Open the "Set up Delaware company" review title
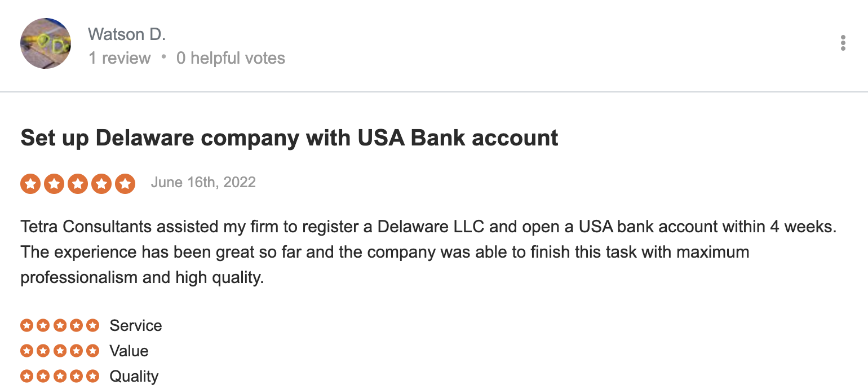The image size is (868, 389). 289,138
